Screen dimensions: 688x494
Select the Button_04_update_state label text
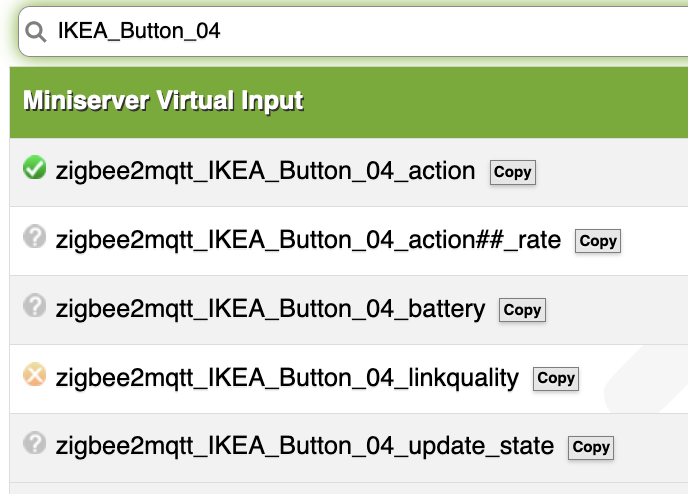[305, 446]
